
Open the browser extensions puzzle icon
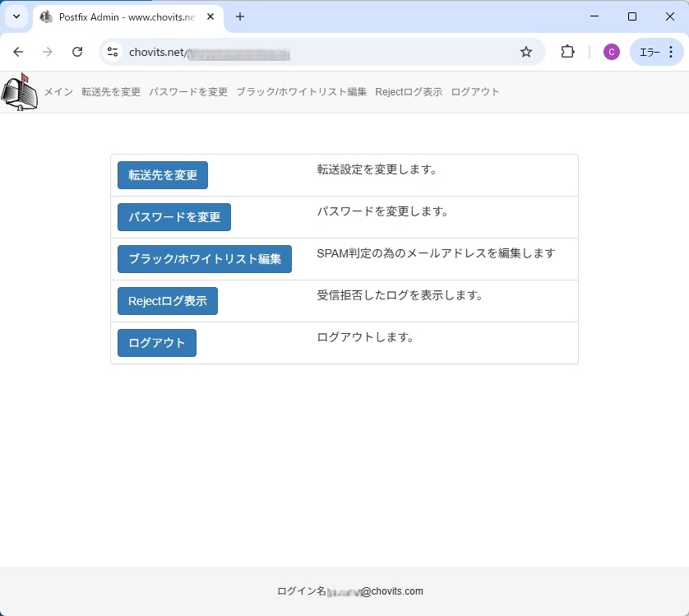[x=567, y=52]
